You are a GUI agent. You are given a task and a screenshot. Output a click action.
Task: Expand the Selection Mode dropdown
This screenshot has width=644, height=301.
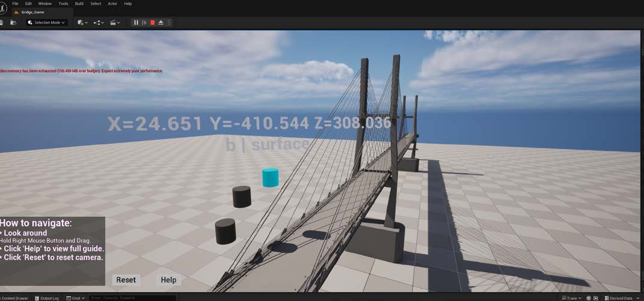[47, 23]
